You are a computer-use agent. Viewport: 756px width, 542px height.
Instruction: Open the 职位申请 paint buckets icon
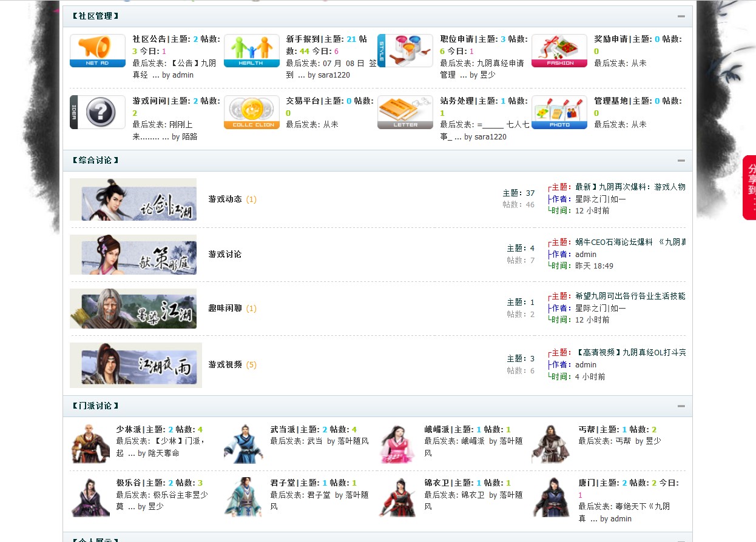(x=405, y=51)
